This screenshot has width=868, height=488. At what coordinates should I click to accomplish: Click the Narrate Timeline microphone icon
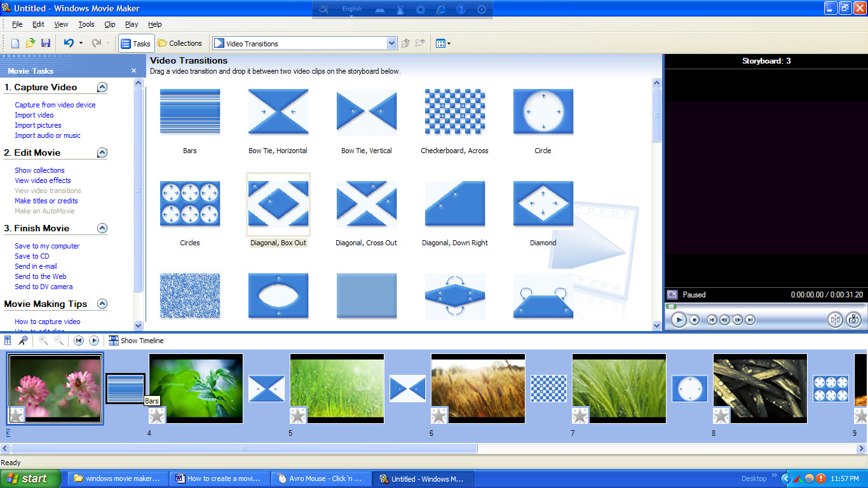23,341
